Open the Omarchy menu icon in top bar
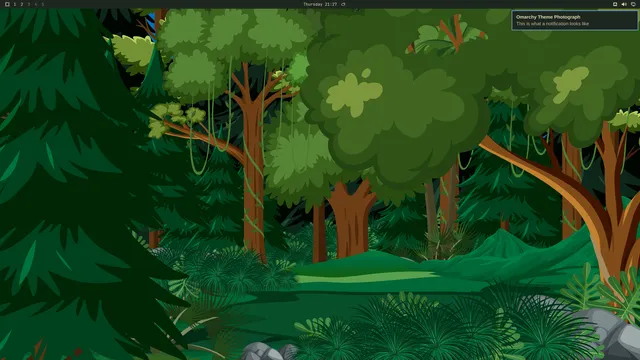This screenshot has width=640, height=360. point(7,4)
